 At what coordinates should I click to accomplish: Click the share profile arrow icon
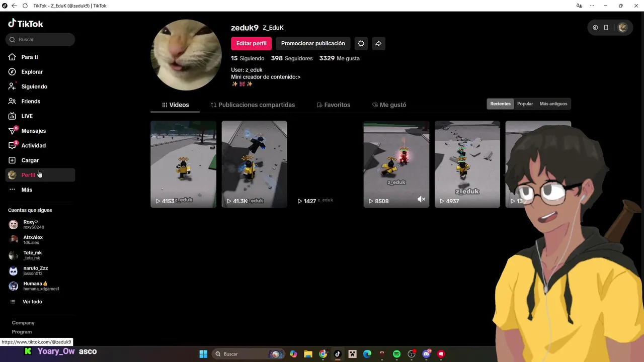[378, 43]
